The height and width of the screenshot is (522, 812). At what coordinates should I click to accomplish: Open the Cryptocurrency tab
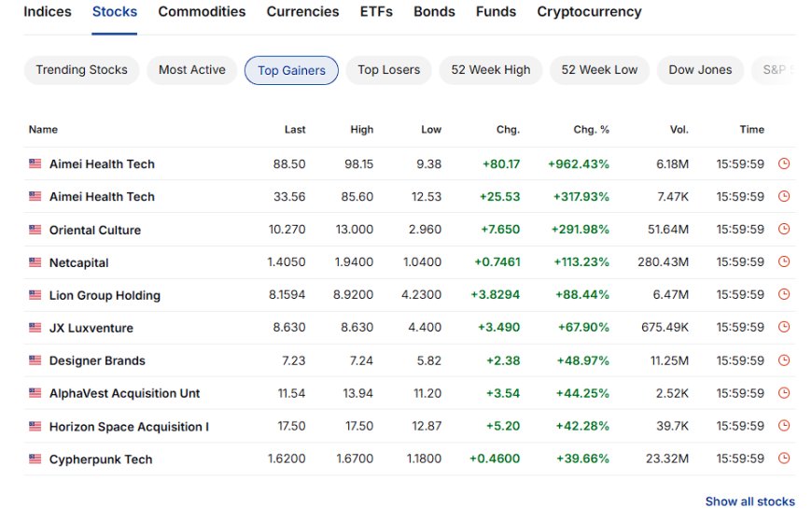[x=589, y=11]
